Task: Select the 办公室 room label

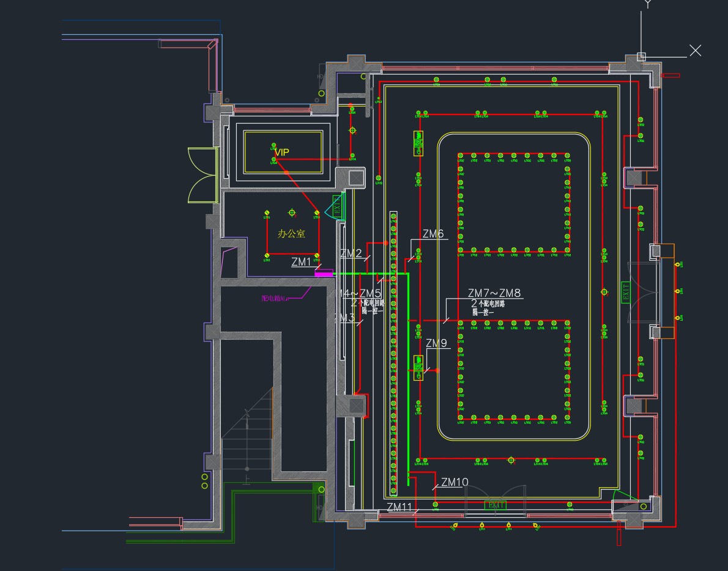Action: pos(291,234)
